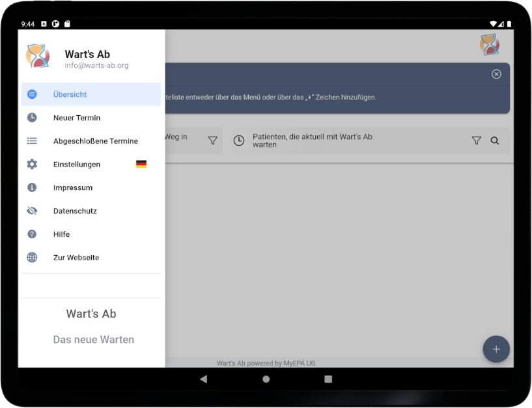Click 'Das neue Warten' slogan text

pos(94,340)
